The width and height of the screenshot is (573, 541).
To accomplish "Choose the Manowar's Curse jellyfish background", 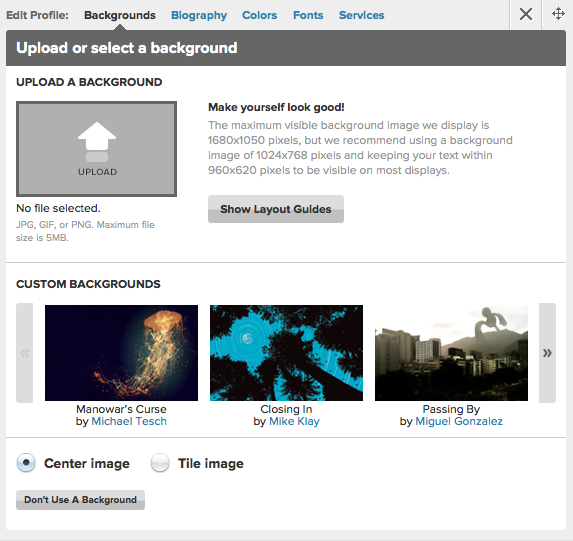I will (121, 353).
